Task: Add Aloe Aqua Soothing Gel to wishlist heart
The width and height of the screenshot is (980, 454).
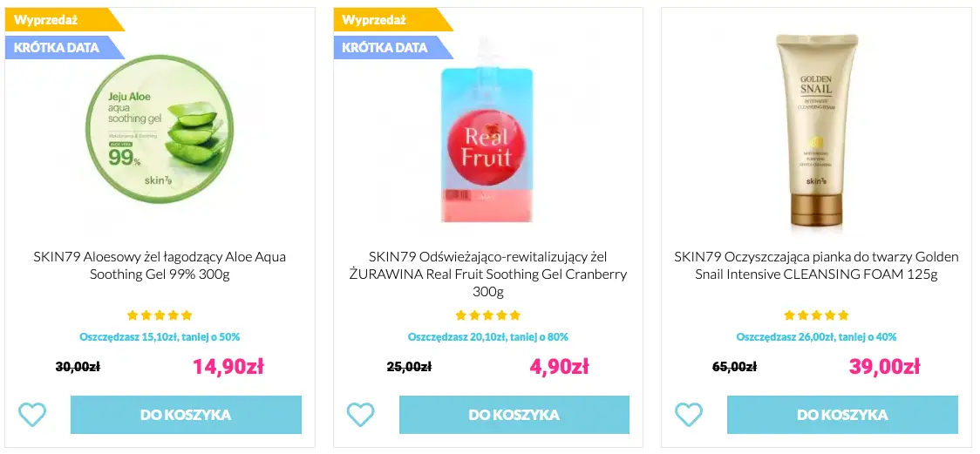Action: pyautogui.click(x=32, y=414)
